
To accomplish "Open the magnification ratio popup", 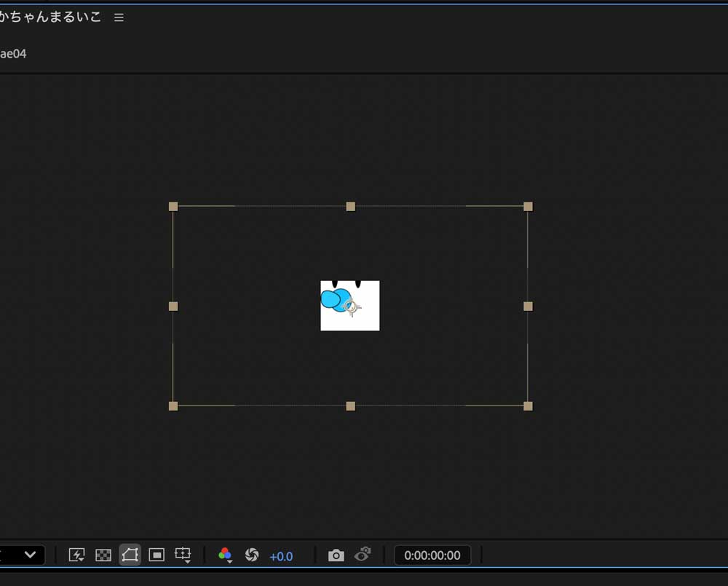I will click(x=22, y=555).
